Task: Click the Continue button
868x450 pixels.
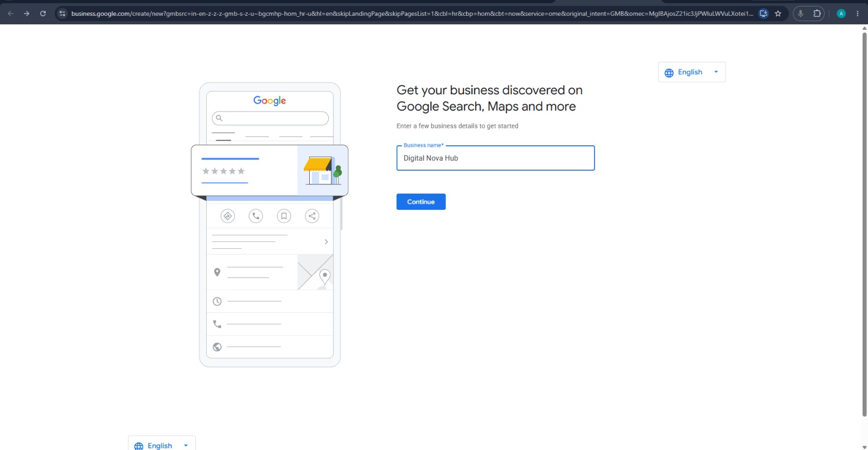Action: (421, 202)
